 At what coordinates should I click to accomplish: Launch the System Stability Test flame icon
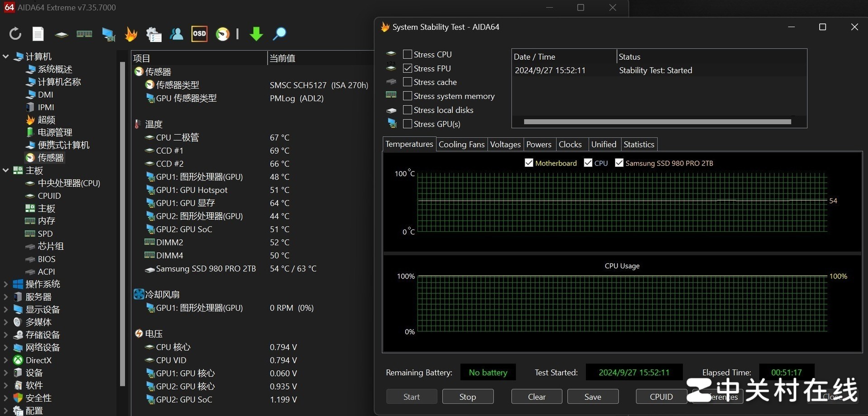tap(131, 34)
